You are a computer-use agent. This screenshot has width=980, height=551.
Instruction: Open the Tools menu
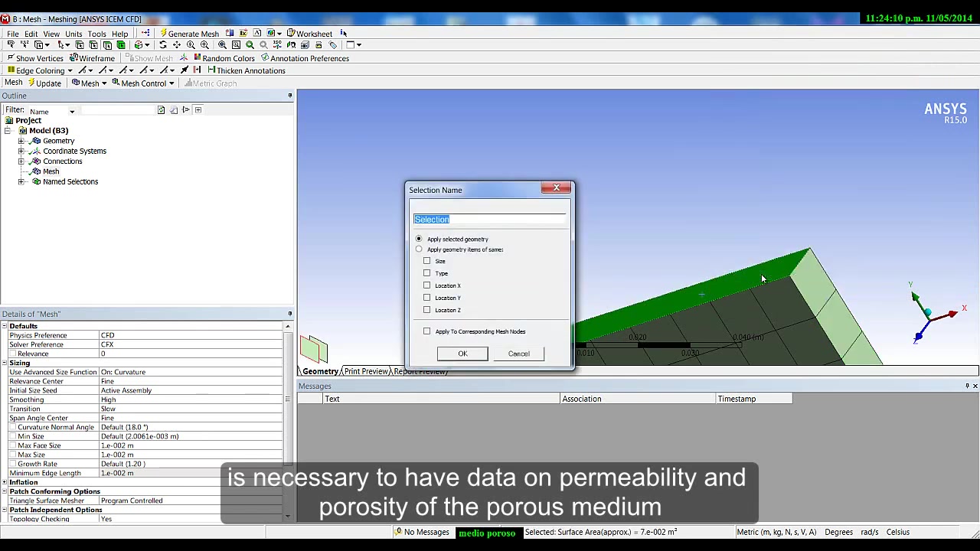coord(96,34)
